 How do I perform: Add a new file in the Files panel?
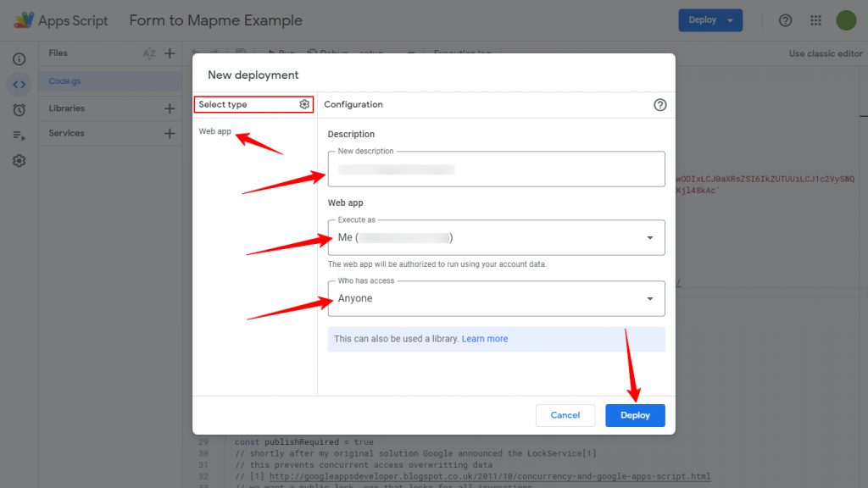tap(169, 53)
